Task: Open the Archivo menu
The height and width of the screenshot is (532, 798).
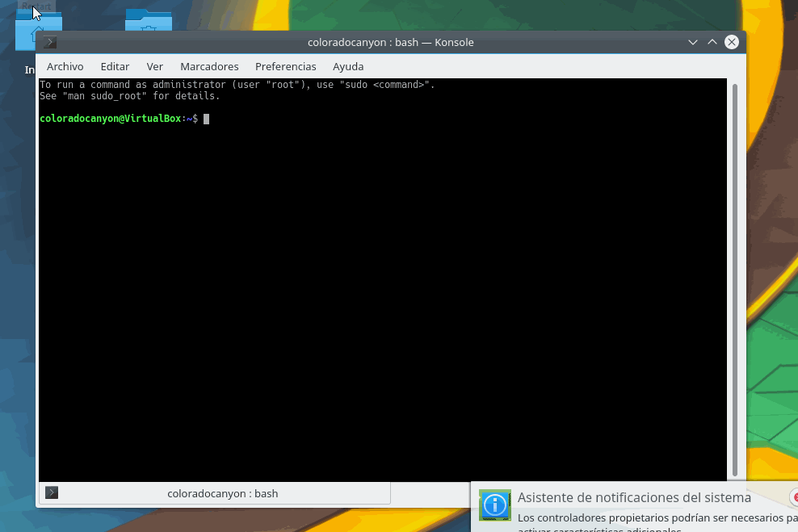Action: click(65, 66)
